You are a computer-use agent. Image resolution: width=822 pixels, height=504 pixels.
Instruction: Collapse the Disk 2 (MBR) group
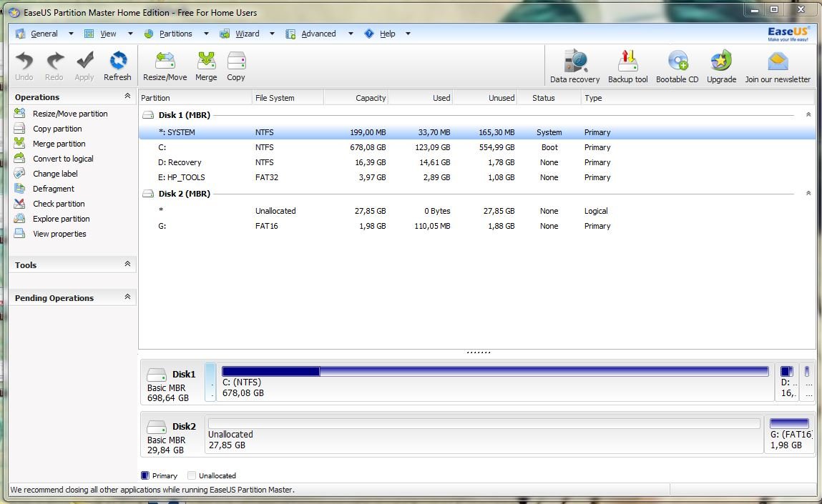[808, 193]
